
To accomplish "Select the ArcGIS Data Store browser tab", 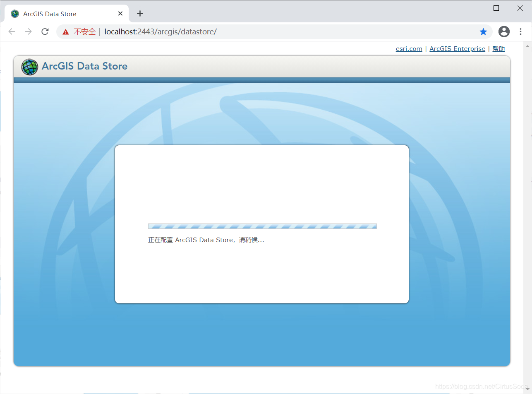I will pos(67,14).
